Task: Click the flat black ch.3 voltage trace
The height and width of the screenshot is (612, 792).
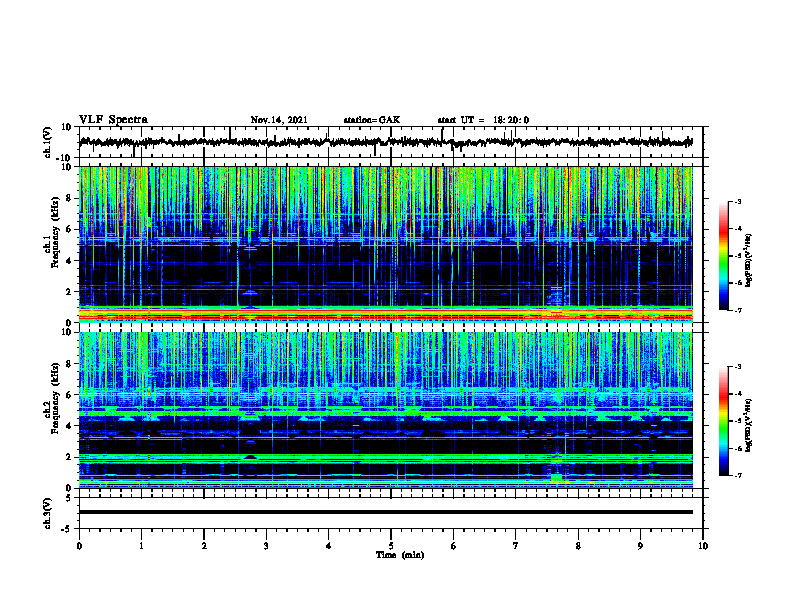Action: pos(386,512)
